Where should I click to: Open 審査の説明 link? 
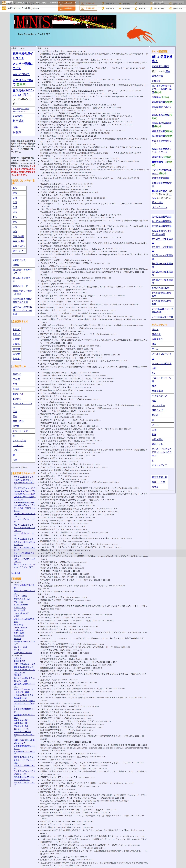(157, 76)
